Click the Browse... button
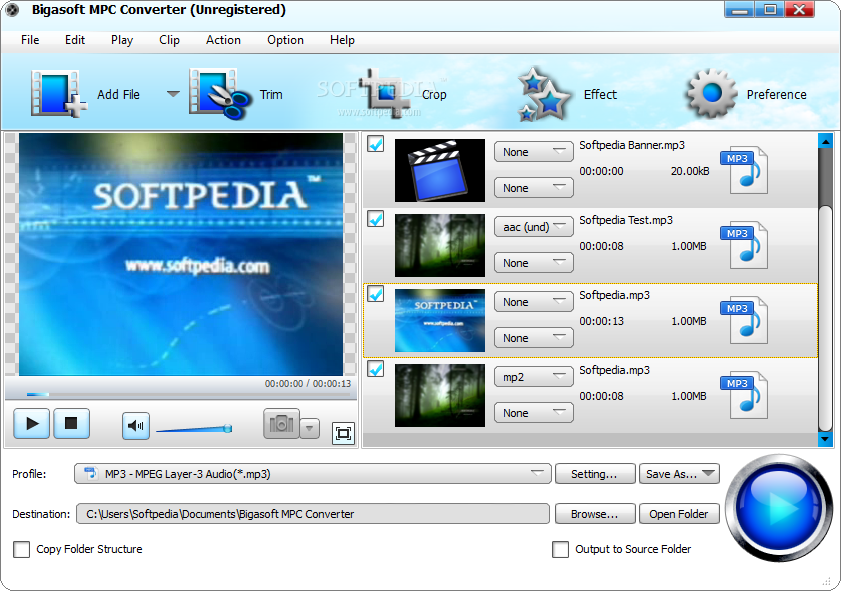Image resolution: width=841 pixels, height=591 pixels. click(x=595, y=514)
